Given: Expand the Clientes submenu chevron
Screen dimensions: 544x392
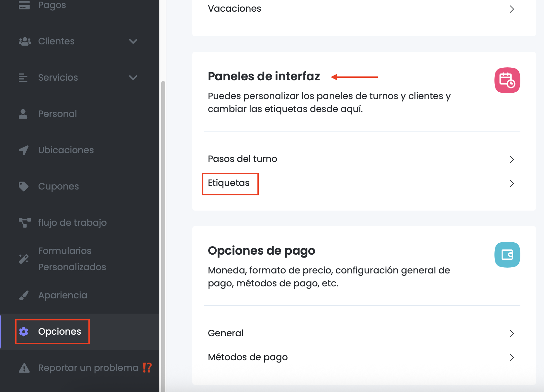Looking at the screenshot, I should point(133,41).
